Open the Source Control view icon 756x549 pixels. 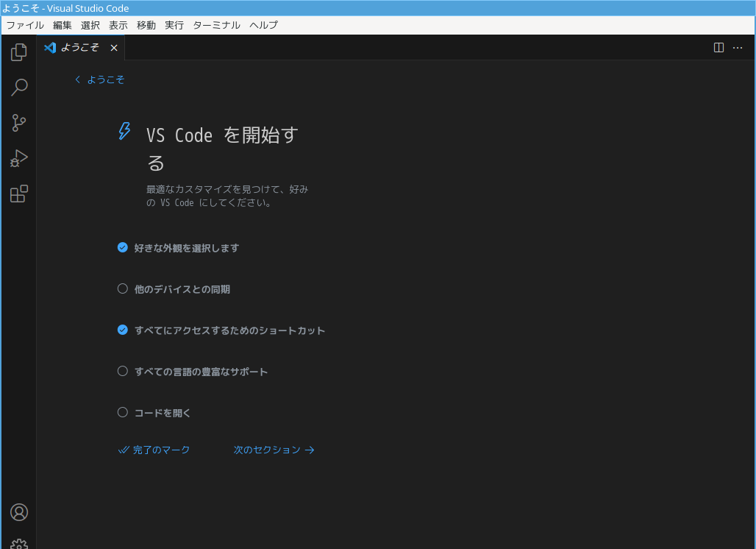click(19, 123)
